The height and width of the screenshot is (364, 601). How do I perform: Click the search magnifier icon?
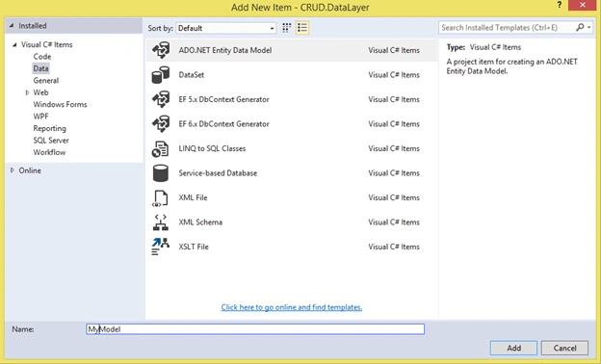click(580, 27)
